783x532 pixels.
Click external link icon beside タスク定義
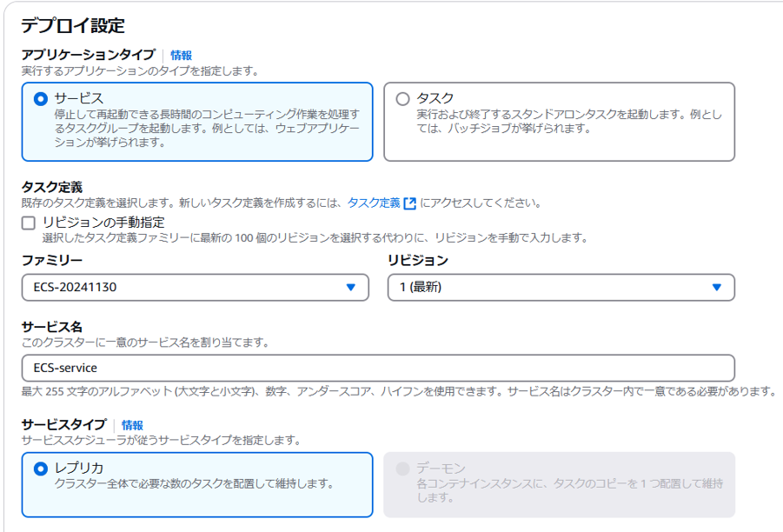(x=409, y=203)
